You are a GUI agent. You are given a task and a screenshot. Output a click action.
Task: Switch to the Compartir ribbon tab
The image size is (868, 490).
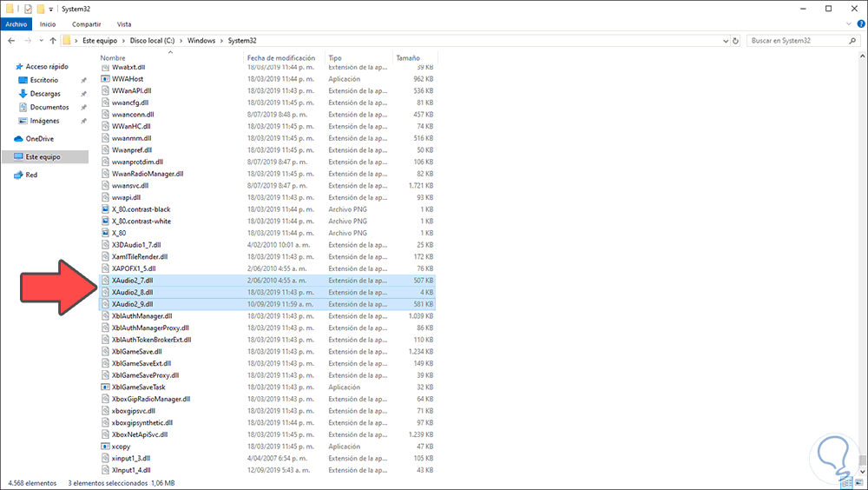click(86, 24)
